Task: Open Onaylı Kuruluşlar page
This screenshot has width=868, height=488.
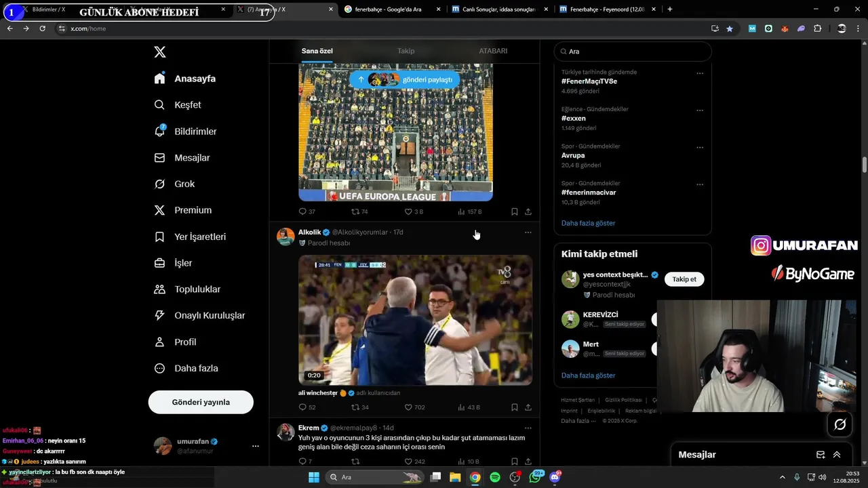Action: (x=199, y=316)
